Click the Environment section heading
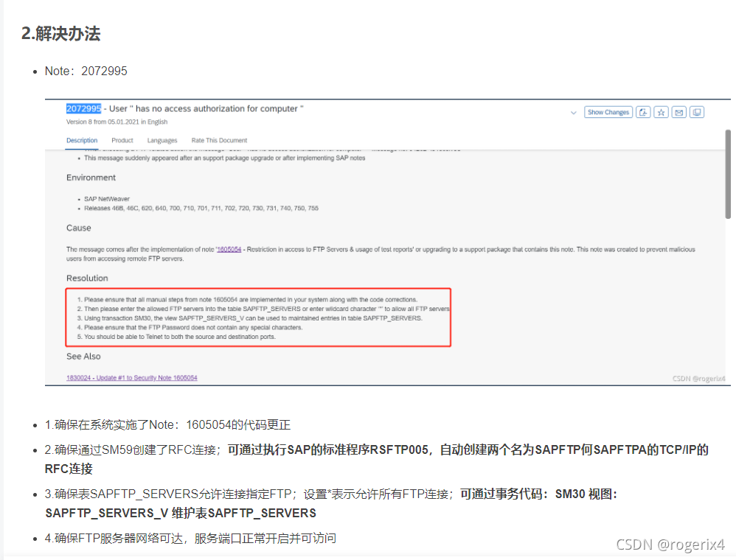This screenshot has height=560, width=736. click(91, 178)
